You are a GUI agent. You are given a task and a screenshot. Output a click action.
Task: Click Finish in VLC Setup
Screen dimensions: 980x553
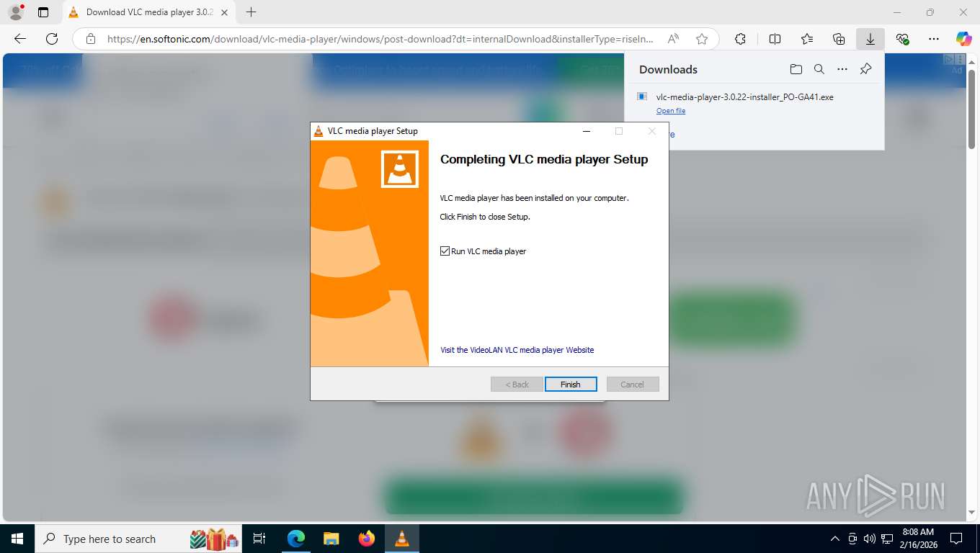(x=571, y=385)
